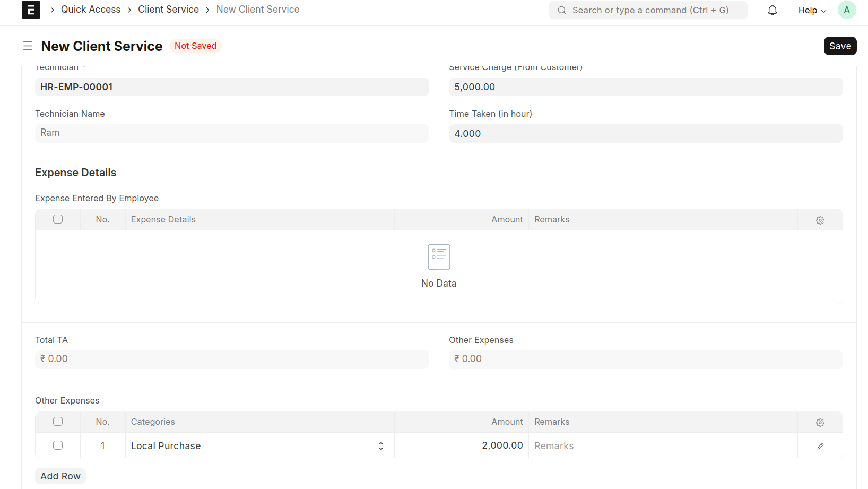Screen dimensions: 868x489
Task: Select all rows in Other Expenses table
Action: pos(58,422)
